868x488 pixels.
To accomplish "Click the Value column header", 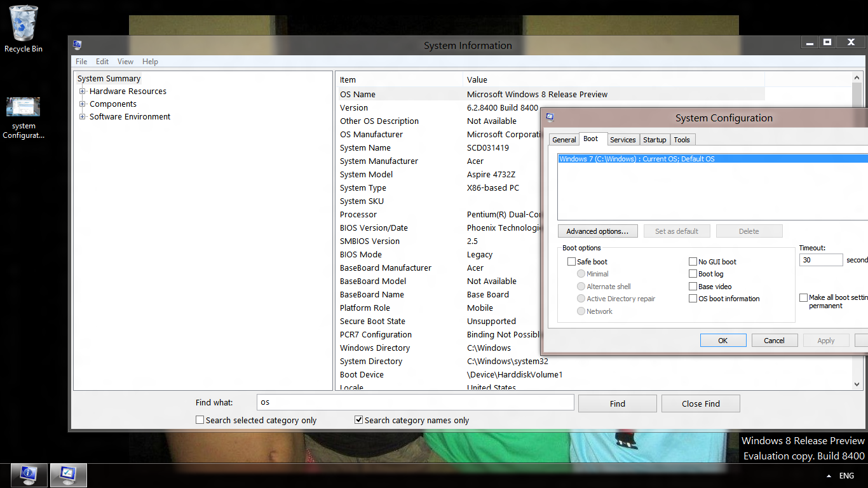I will pyautogui.click(x=614, y=79).
